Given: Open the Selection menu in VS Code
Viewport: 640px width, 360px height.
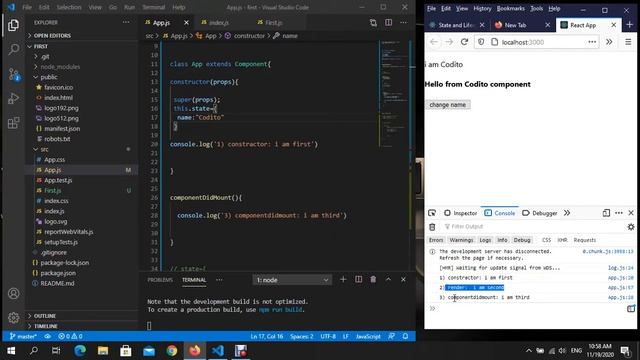Looking at the screenshot, I should point(69,7).
